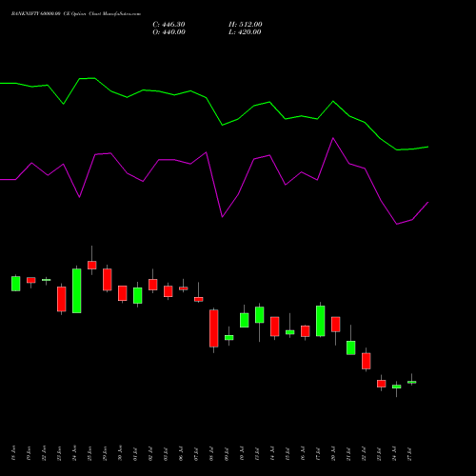Click the 08 Jul date axis label
The image size is (476, 476).
click(211, 454)
